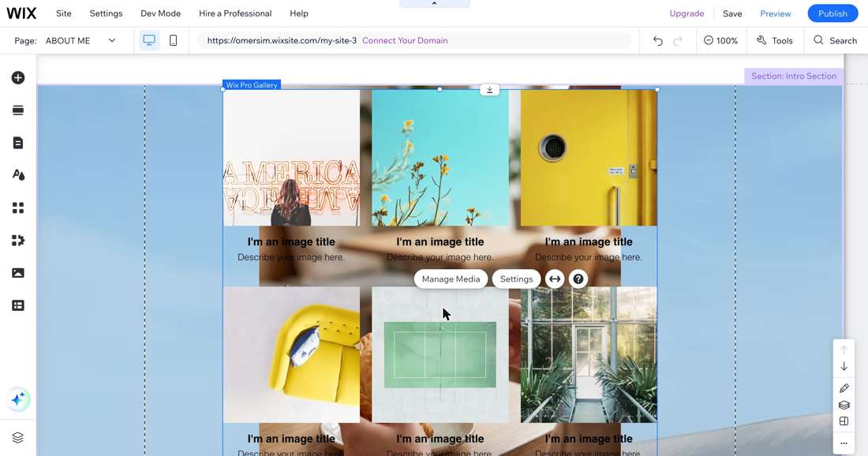Viewport: 868px width, 456px height.
Task: Open the Add Apps grid icon
Action: (x=17, y=207)
